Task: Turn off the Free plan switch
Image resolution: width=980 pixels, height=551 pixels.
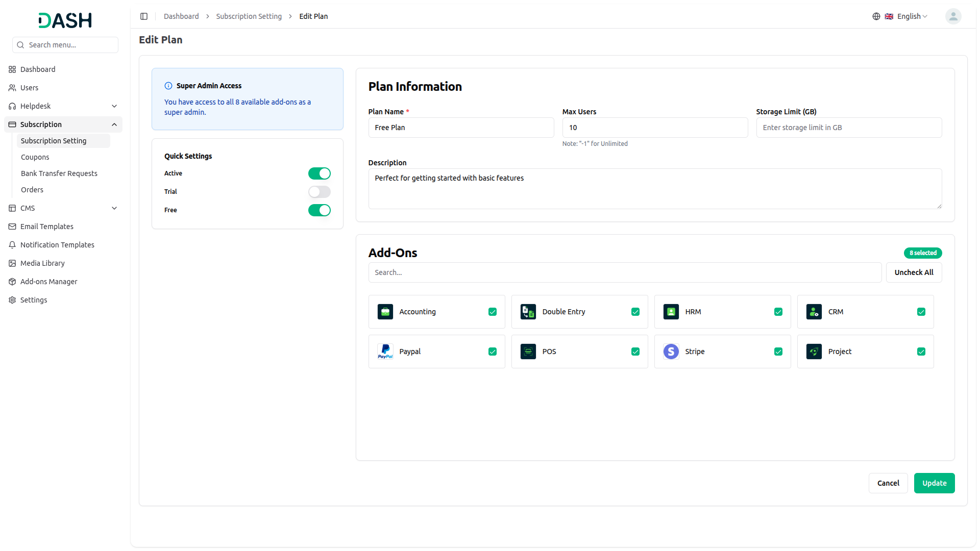Action: pyautogui.click(x=319, y=210)
